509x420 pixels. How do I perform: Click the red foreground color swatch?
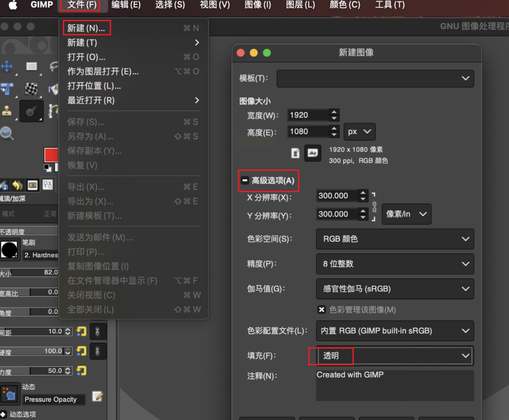pos(51,155)
